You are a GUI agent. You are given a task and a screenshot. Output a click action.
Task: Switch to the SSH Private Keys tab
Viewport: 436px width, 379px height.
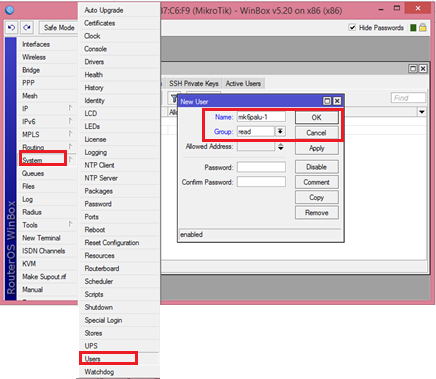tap(194, 83)
